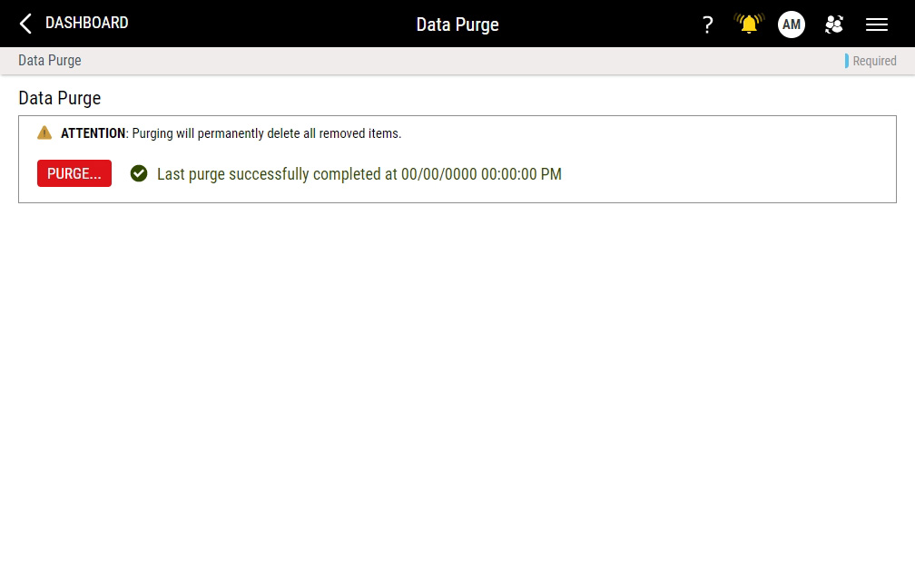Click the green success checkmark icon

139,173
